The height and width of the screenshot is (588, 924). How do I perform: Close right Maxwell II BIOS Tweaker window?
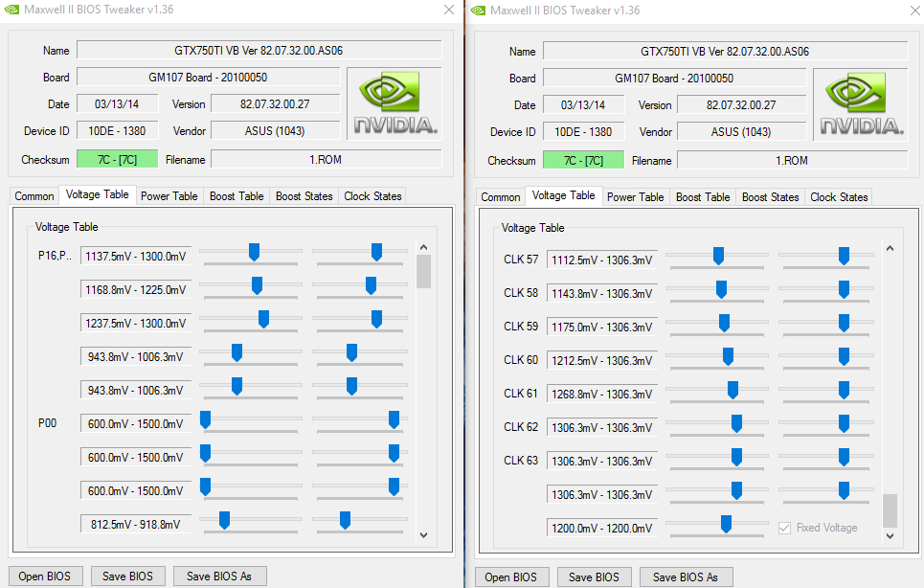[x=915, y=10]
